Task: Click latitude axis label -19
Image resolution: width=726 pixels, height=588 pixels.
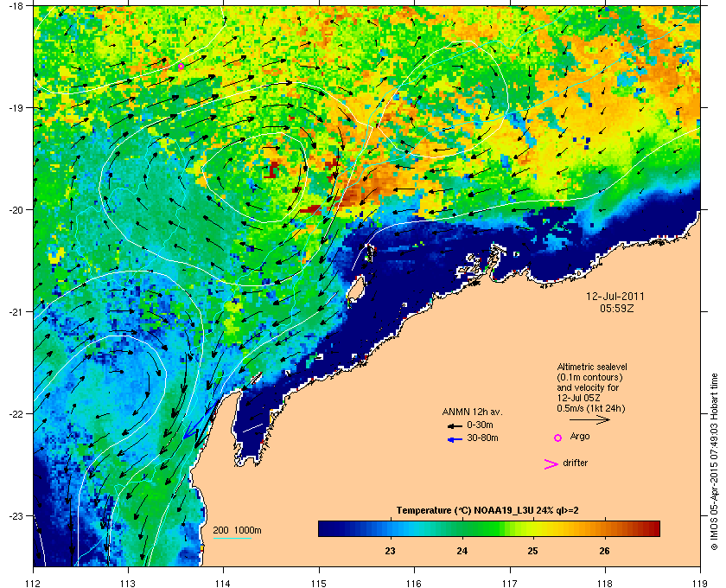Action: coord(16,107)
